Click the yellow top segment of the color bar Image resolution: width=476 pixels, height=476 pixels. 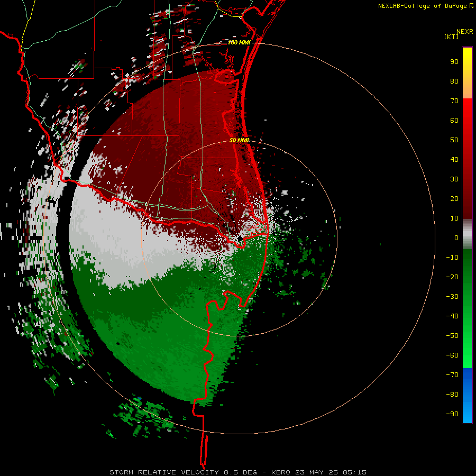coord(467,73)
